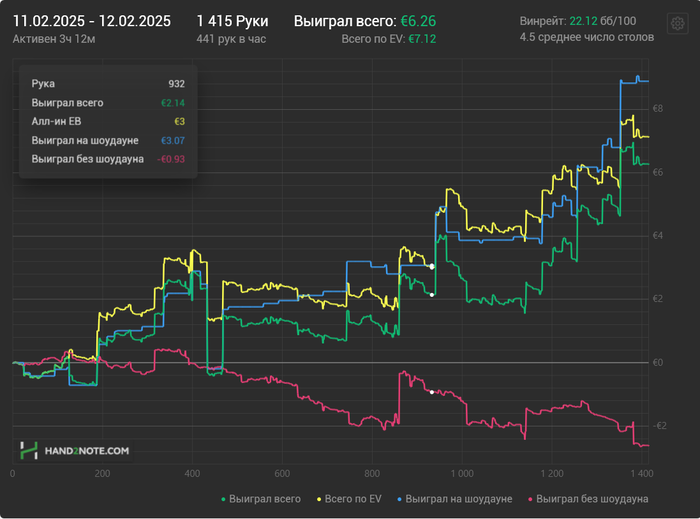
Task: Toggle the 'Выиграл без шоудауна' legend series
Action: [x=588, y=499]
